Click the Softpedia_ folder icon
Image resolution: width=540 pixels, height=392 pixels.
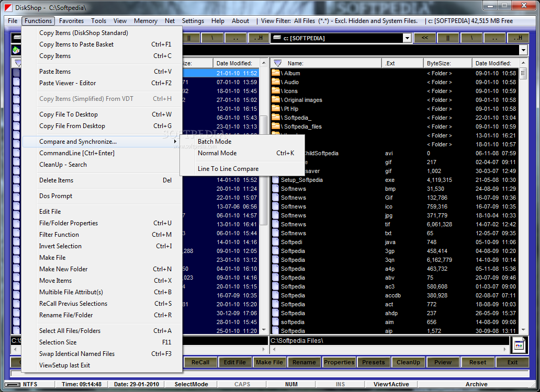point(276,117)
